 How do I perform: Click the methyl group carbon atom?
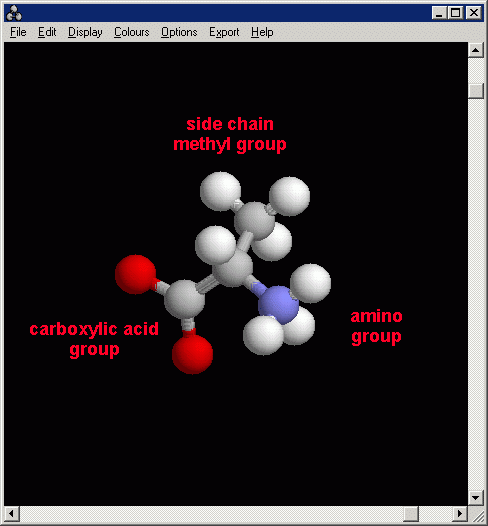pyautogui.click(x=254, y=221)
